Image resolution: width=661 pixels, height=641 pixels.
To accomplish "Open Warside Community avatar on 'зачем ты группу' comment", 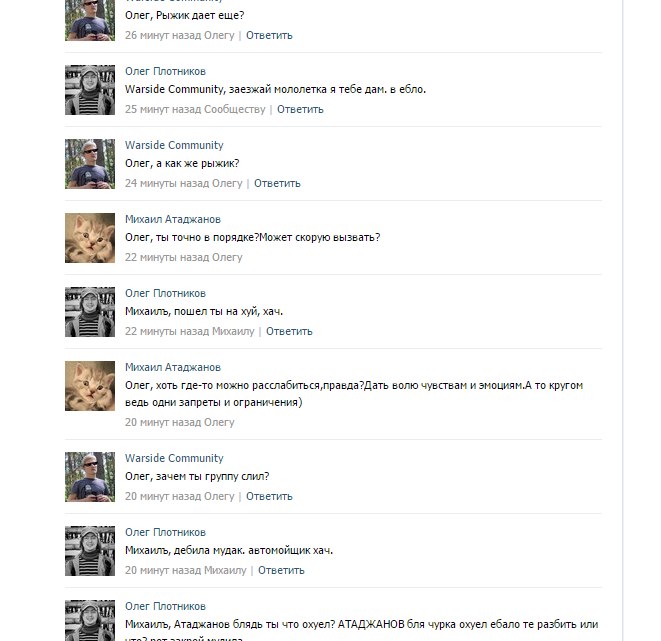I will tap(90, 477).
